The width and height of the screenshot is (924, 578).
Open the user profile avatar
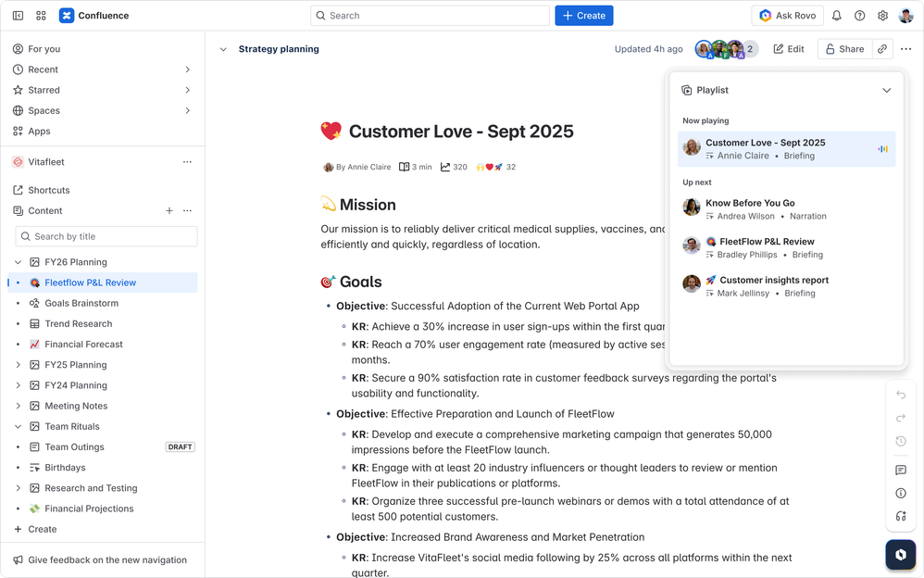[905, 16]
